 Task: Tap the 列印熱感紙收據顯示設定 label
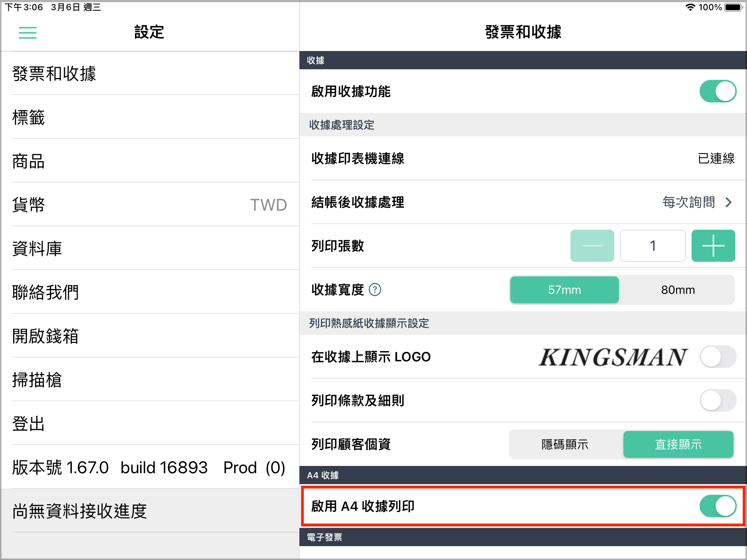click(369, 323)
